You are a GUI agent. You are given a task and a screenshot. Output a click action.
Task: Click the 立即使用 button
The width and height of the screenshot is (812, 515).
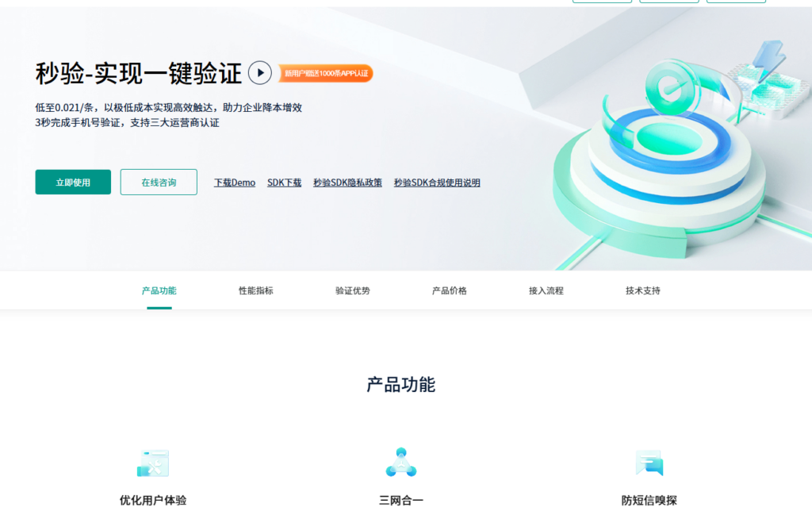(x=72, y=182)
